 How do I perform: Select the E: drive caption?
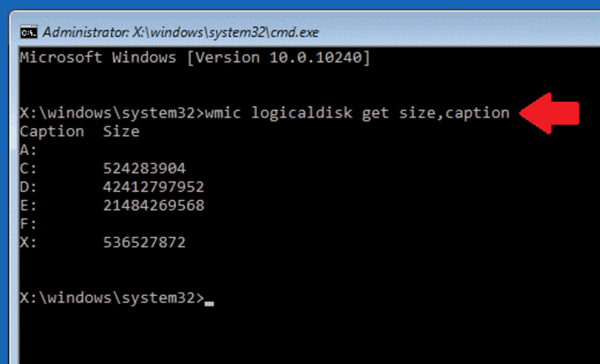(x=28, y=205)
